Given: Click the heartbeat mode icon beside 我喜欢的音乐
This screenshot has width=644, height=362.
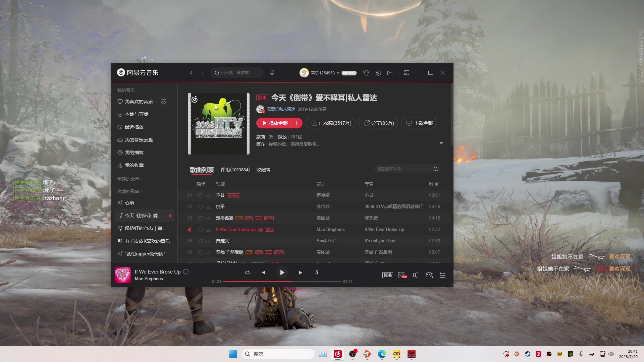Looking at the screenshot, I should point(164,102).
